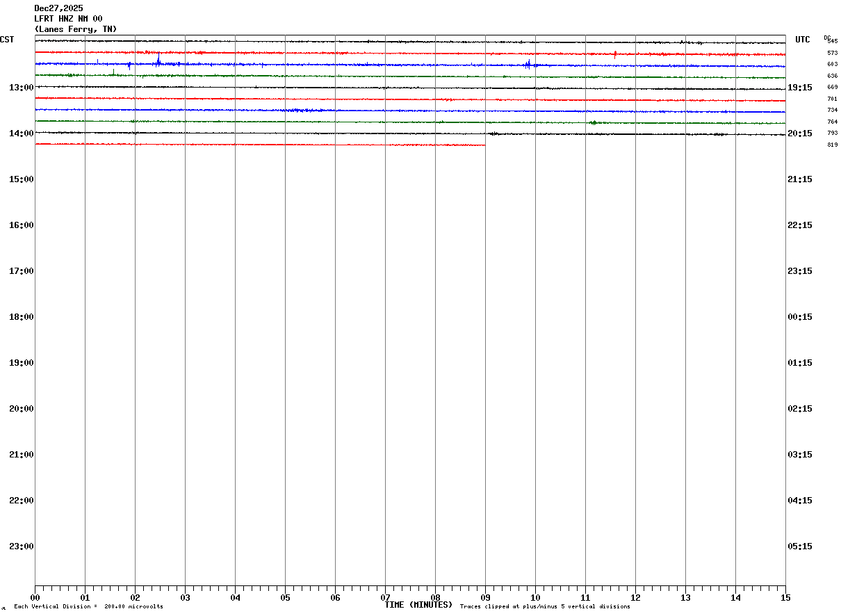Select the 23:00 CST time label
Image resolution: width=841 pixels, height=616 pixels.
[x=22, y=546]
